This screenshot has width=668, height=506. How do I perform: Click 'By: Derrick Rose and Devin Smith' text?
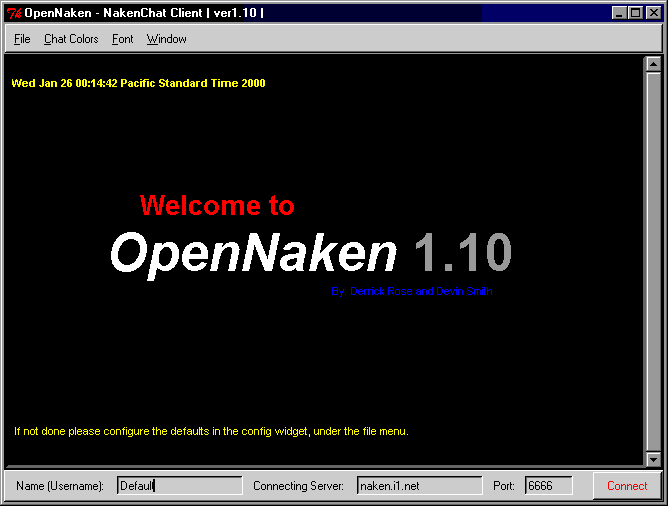[412, 291]
